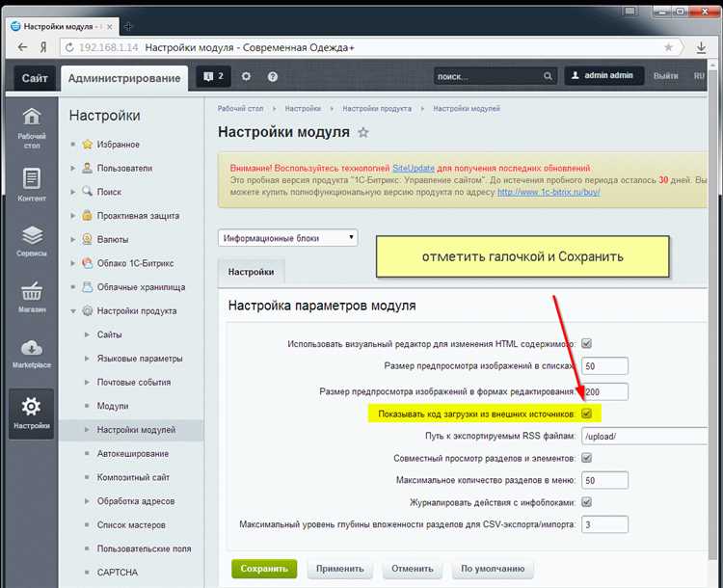Toggle visual HTML editor checkbox
This screenshot has height=588, width=723.
[x=586, y=343]
